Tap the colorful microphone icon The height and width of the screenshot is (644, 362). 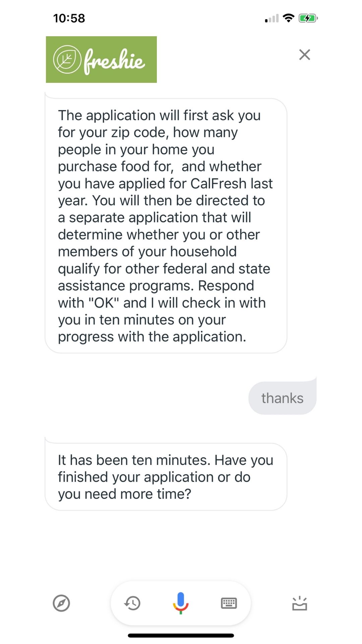(x=181, y=603)
